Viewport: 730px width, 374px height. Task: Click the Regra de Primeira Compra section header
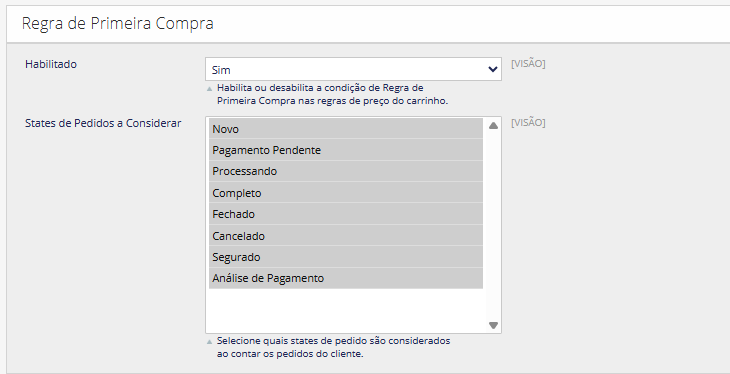(118, 23)
